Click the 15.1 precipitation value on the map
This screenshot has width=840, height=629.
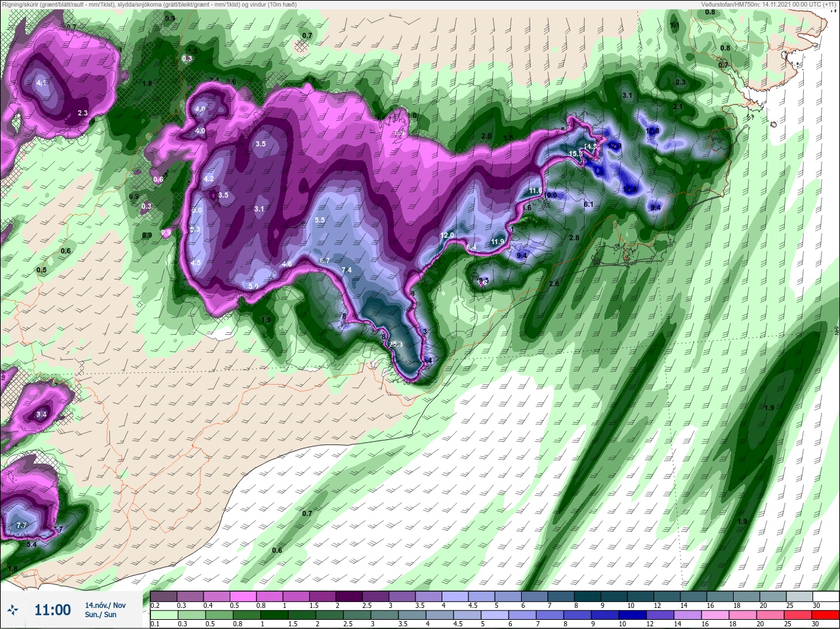coord(574,154)
